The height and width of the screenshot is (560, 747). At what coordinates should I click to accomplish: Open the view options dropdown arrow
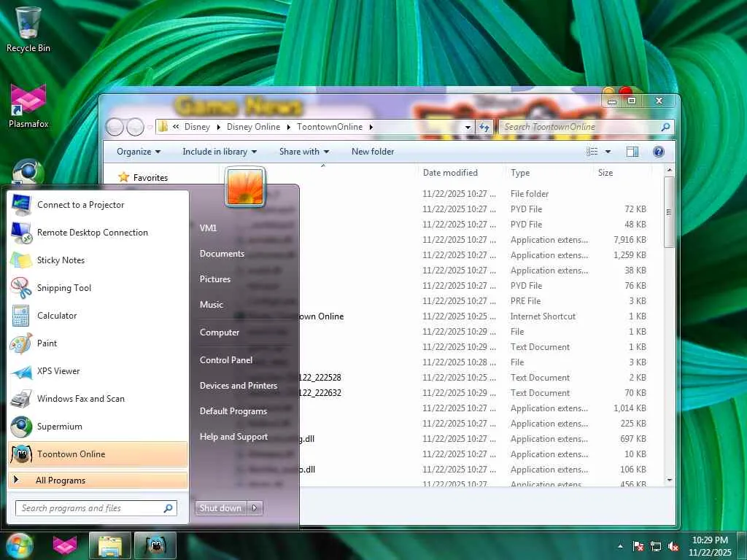tap(608, 152)
